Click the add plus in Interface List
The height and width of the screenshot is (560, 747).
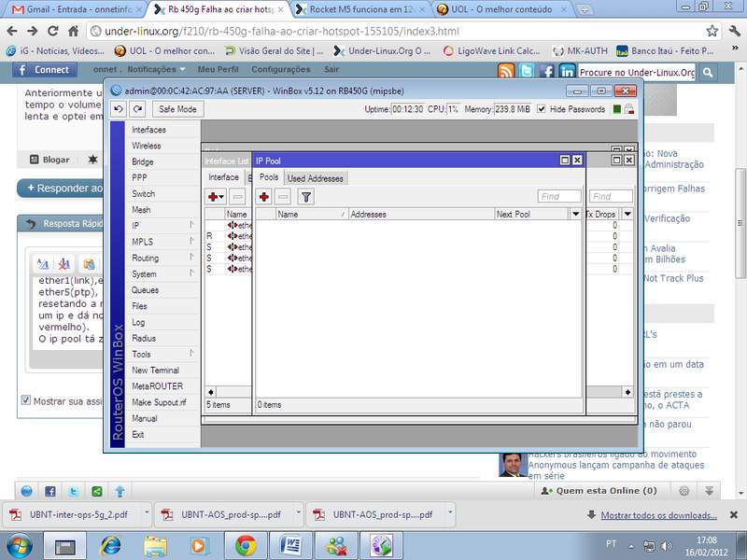tap(216, 196)
